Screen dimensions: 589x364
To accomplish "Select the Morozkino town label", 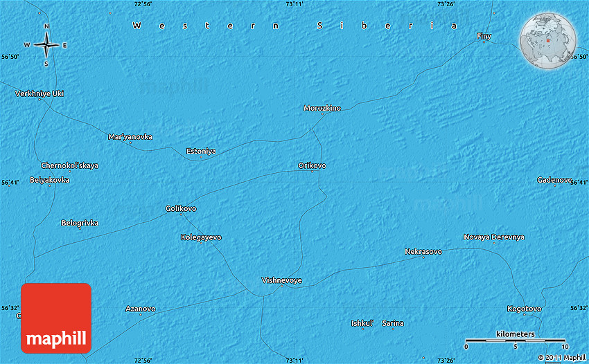I will point(322,108).
